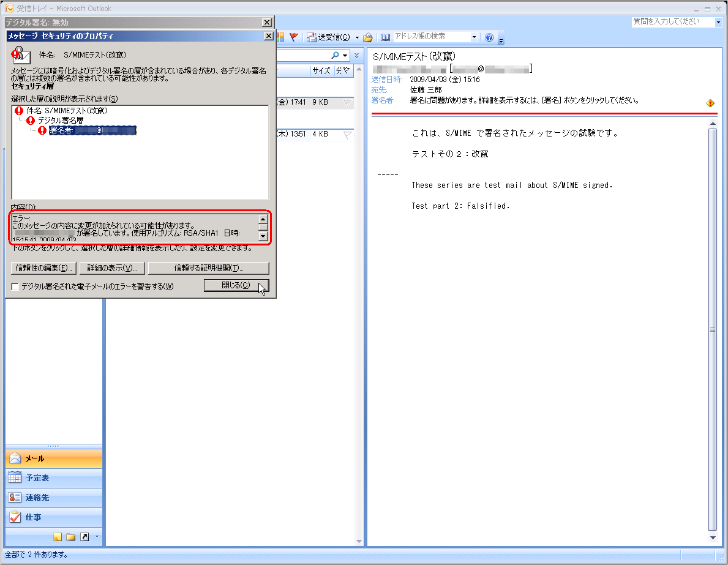
Task: Open the navigation buttons configure arrow
Action: [x=97, y=537]
